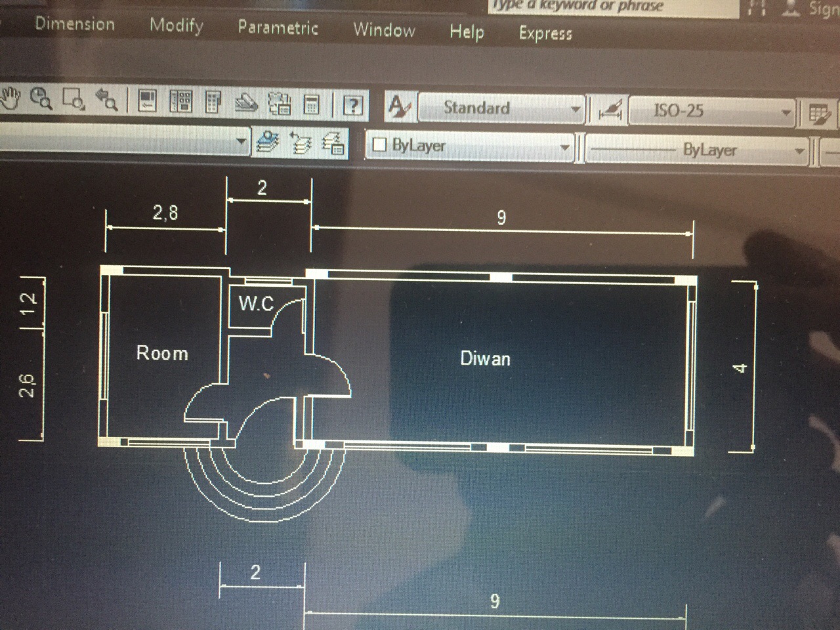
Task: Click the search binoculars icon
Action: pyautogui.click(x=757, y=7)
